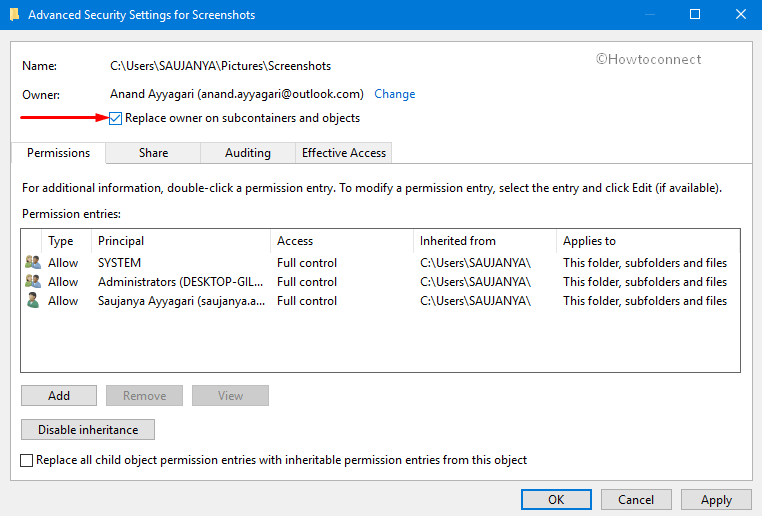762x516 pixels.
Task: Select the Effective Access tab
Action: (344, 153)
